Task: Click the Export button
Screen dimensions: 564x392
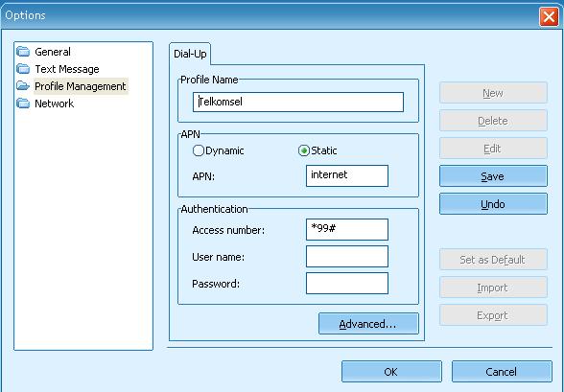Action: click(x=493, y=315)
